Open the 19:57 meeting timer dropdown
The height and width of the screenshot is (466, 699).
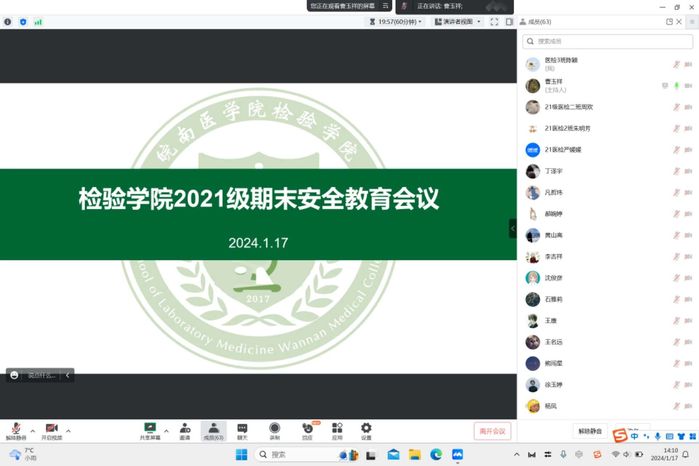coord(399,21)
